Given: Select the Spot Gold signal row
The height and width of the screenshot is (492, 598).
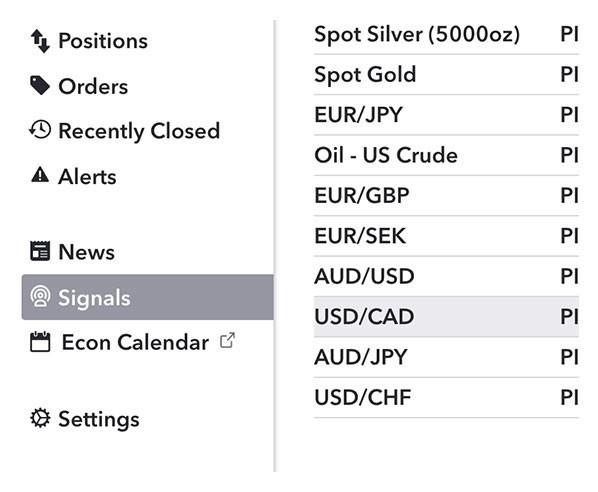Looking at the screenshot, I should point(446,75).
